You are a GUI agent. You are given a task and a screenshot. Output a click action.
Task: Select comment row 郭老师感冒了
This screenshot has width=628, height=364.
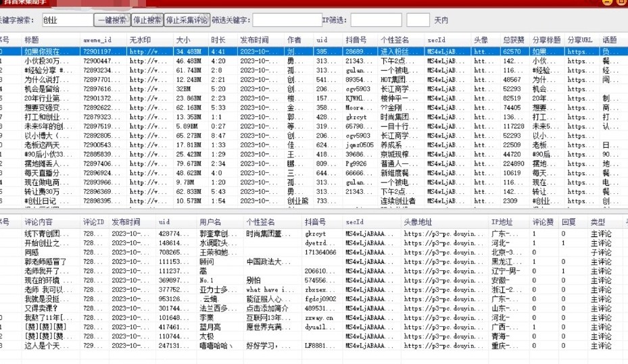[314, 261]
